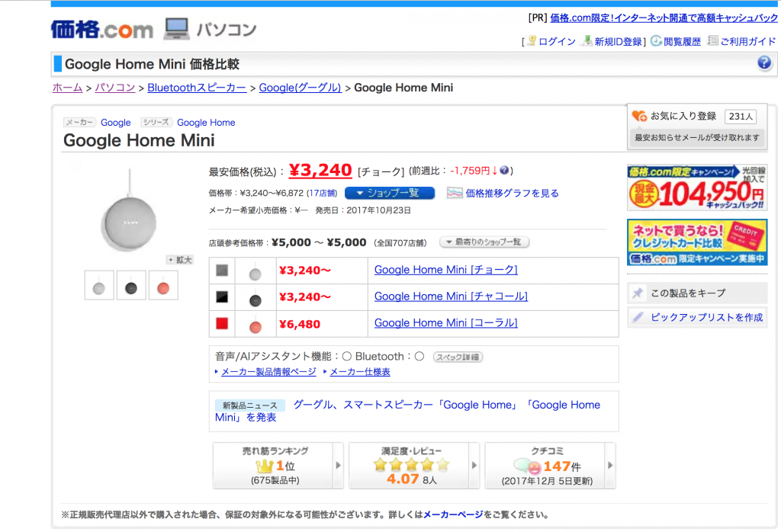This screenshot has height=532, width=781.
Task: Open the ログイン login link
Action: (x=556, y=41)
